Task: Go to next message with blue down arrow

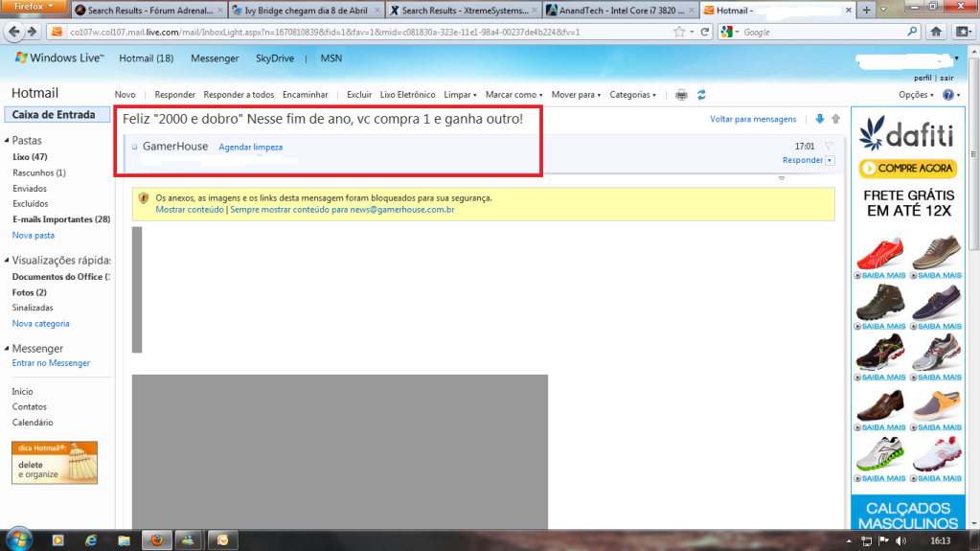Action: click(x=819, y=119)
